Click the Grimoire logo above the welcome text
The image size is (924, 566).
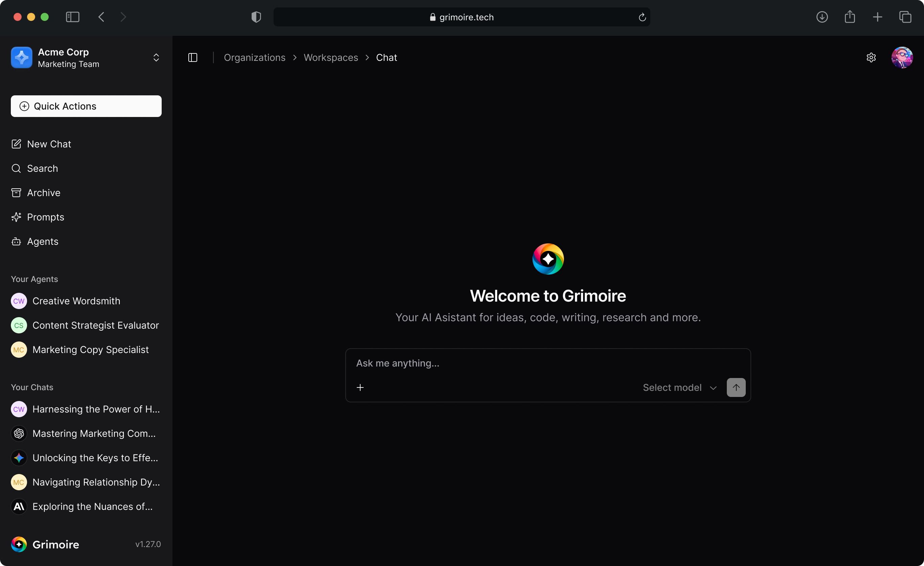[548, 259]
